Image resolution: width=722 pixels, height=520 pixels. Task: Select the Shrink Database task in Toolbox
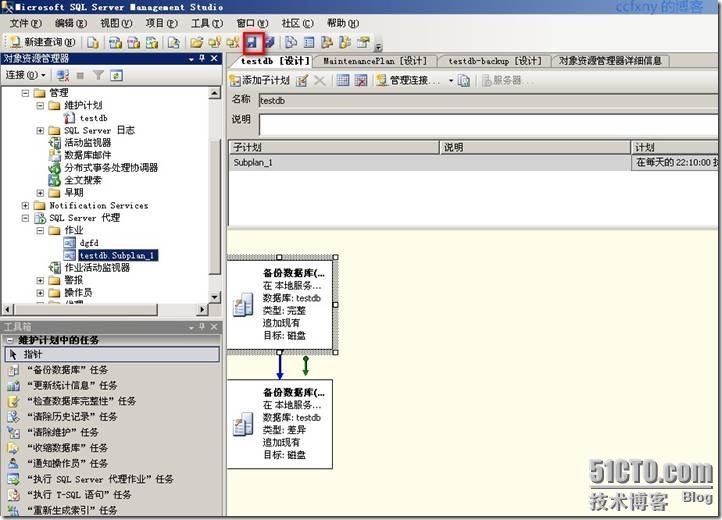[x=67, y=448]
